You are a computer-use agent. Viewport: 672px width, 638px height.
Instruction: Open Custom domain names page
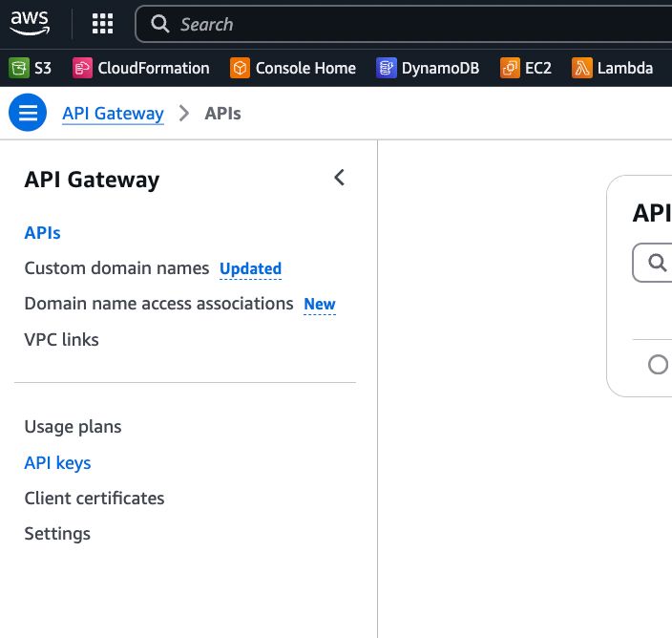[x=116, y=268]
